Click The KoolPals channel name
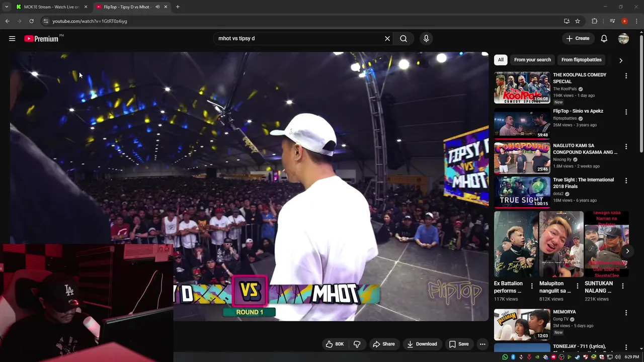 [565, 89]
